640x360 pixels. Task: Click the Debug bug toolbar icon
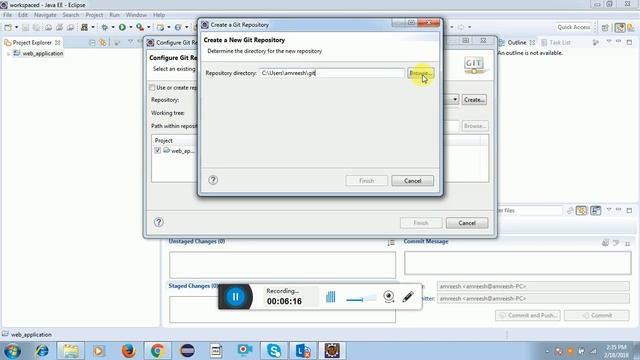(104, 27)
